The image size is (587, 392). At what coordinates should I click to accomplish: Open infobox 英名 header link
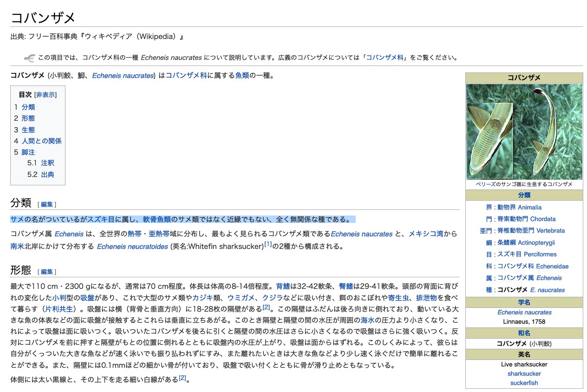[524, 354]
